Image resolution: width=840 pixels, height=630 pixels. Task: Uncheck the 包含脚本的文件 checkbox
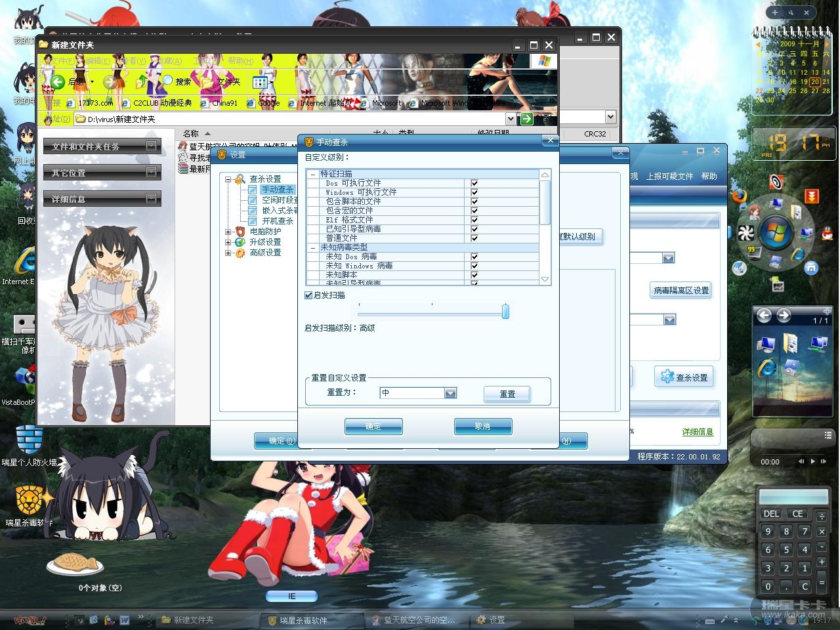pyautogui.click(x=474, y=202)
